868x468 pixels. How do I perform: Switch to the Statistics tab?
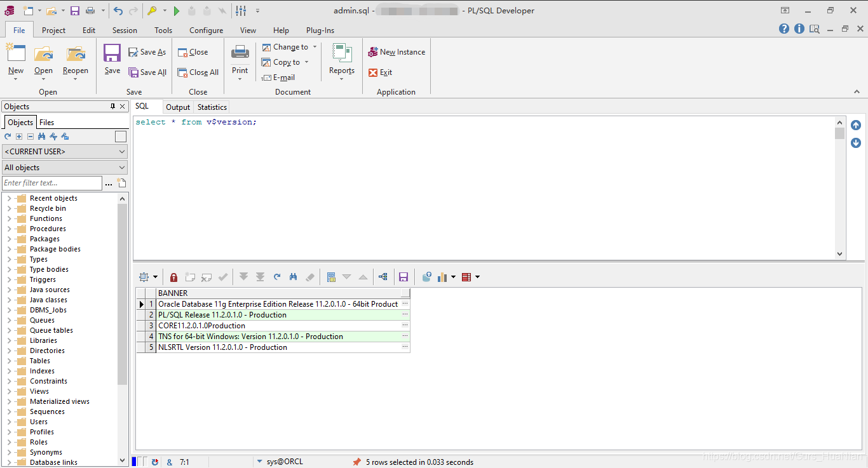212,107
